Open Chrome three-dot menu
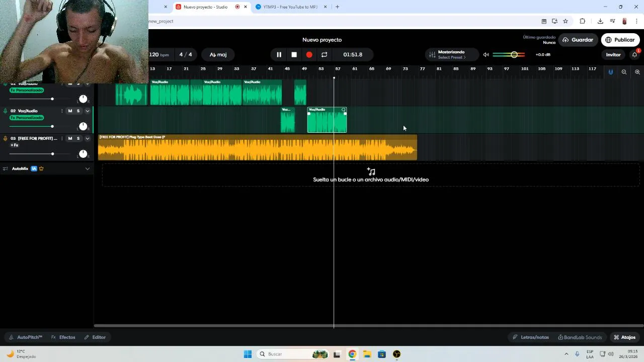Screen dimensions: 644x362 tap(636, 21)
